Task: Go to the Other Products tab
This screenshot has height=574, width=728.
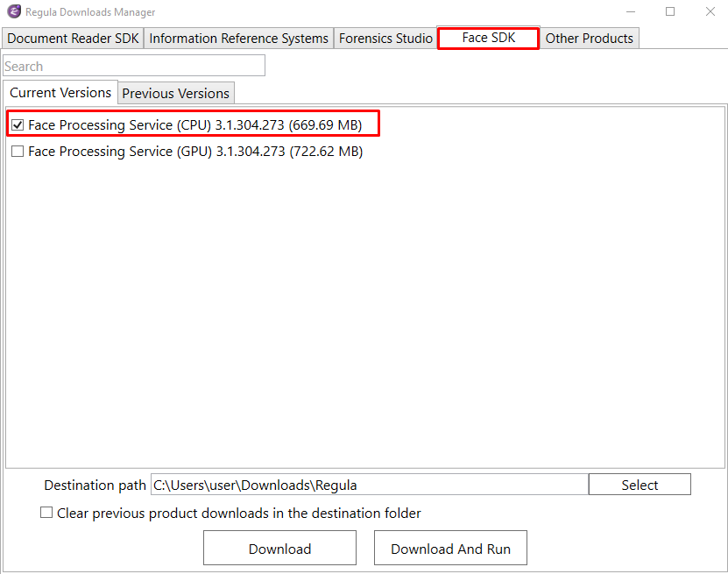Action: pos(590,38)
